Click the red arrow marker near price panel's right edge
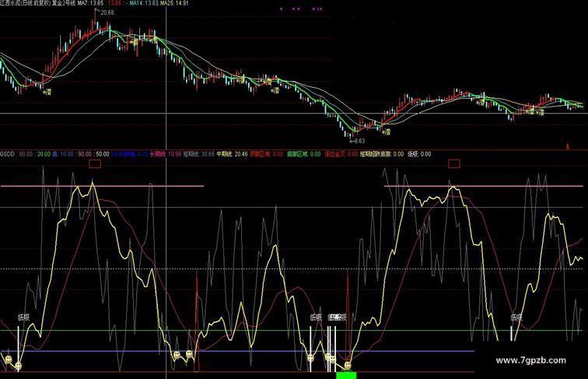The image size is (588, 379). tap(567, 146)
